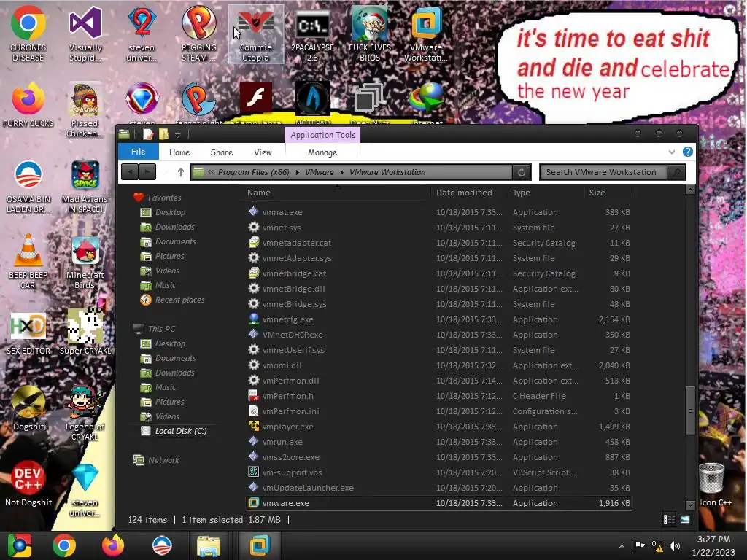
Task: Open the Minecraft Birds desktop icon
Action: (85, 262)
